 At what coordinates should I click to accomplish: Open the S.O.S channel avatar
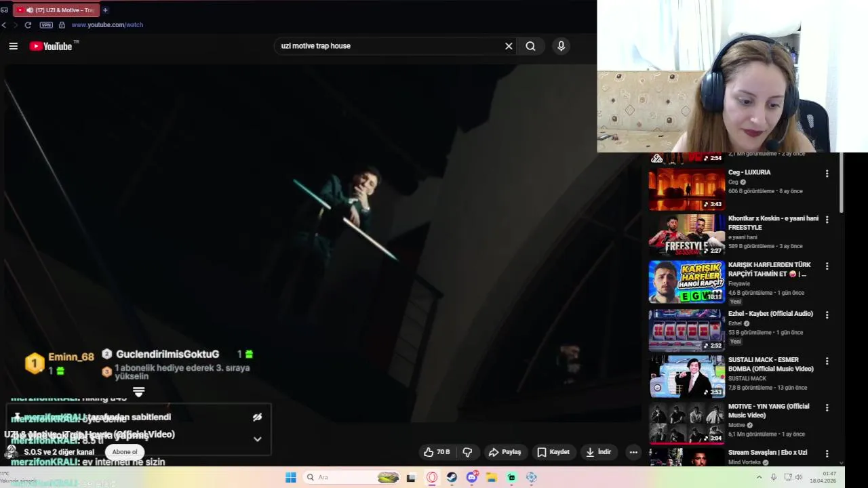coord(11,452)
